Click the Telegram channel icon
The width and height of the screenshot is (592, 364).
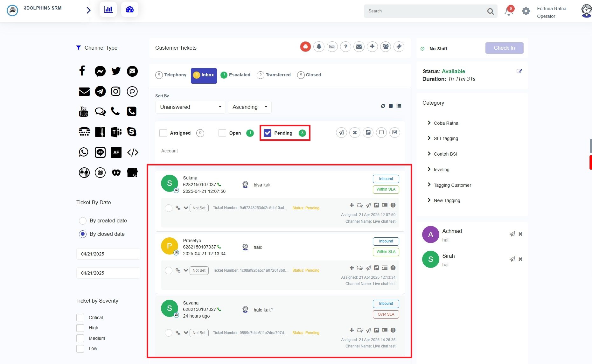[100, 91]
